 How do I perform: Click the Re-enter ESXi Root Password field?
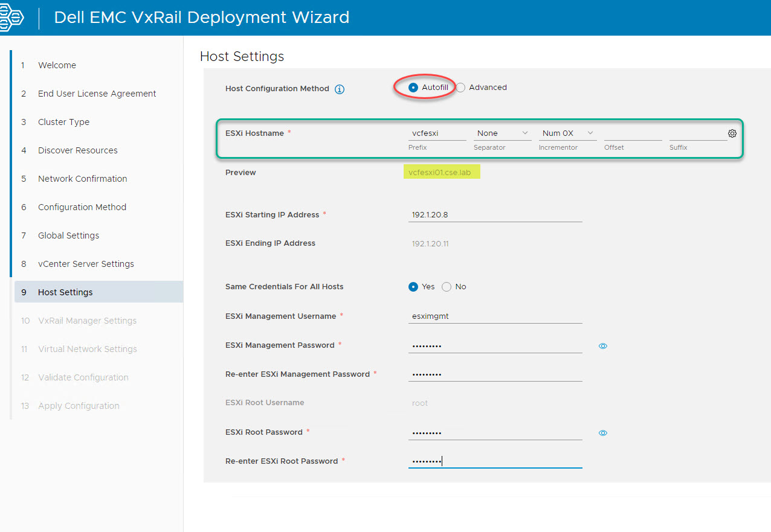coord(495,461)
